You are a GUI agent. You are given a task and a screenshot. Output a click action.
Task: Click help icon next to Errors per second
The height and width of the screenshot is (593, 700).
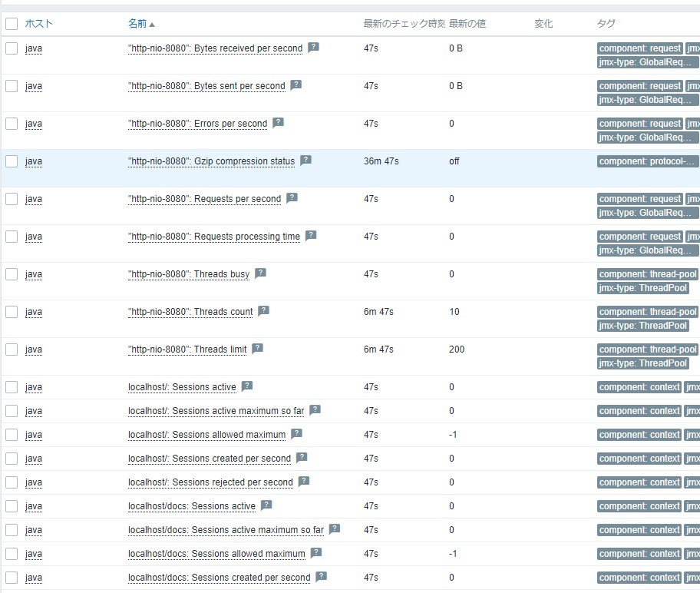tap(278, 123)
